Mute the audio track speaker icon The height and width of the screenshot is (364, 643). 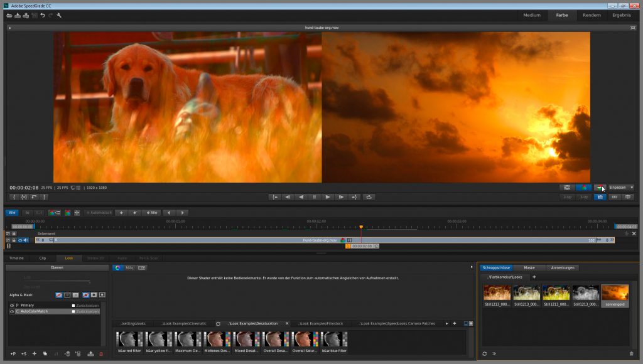click(26, 240)
